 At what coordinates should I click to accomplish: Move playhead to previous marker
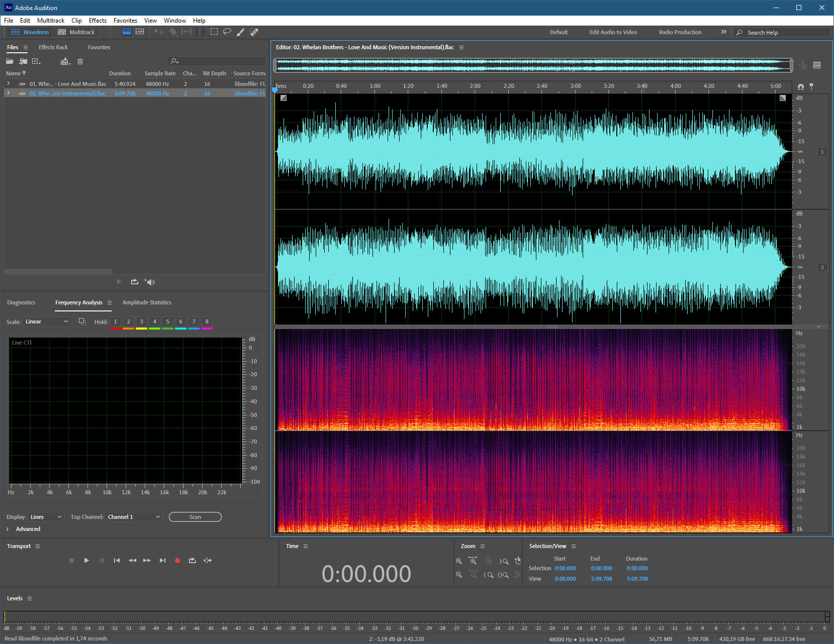click(x=117, y=560)
